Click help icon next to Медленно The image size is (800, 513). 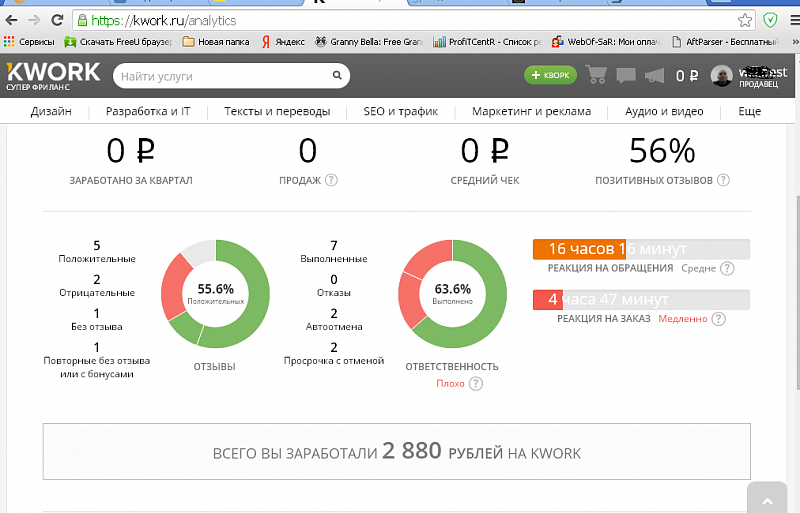click(718, 319)
